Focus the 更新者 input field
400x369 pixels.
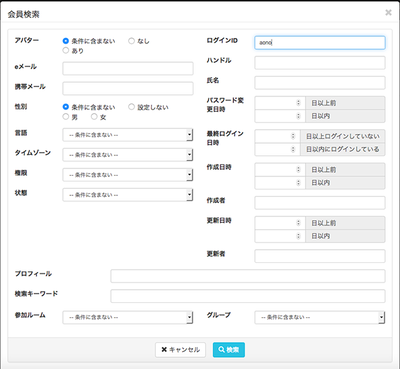coord(320,256)
